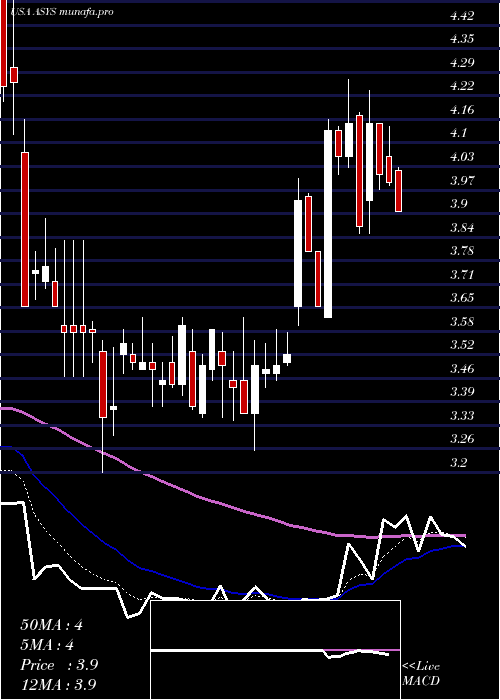
Task: Click the 4.03 price axis label
Action: pos(462,157)
